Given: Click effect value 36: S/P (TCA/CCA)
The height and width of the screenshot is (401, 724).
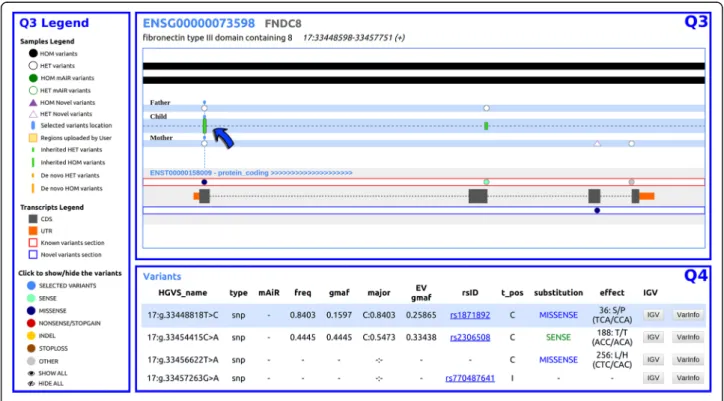Looking at the screenshot, I should tap(612, 315).
